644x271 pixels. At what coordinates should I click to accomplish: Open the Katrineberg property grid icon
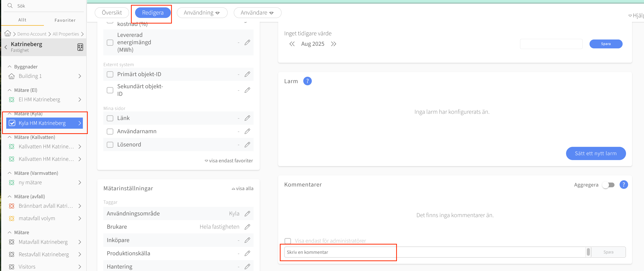(80, 47)
